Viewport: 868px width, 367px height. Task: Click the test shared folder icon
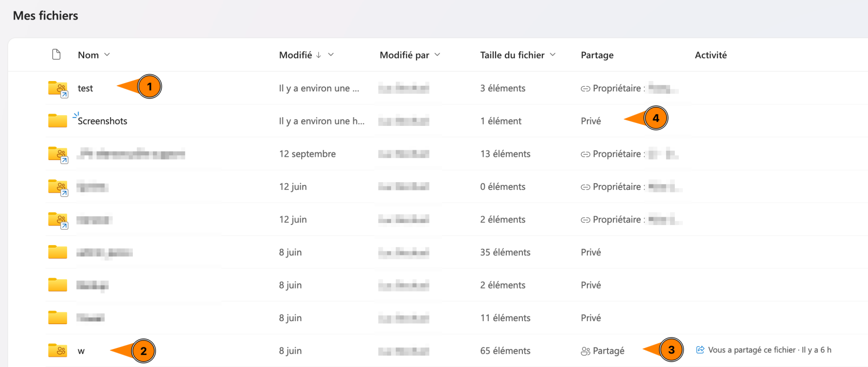58,88
